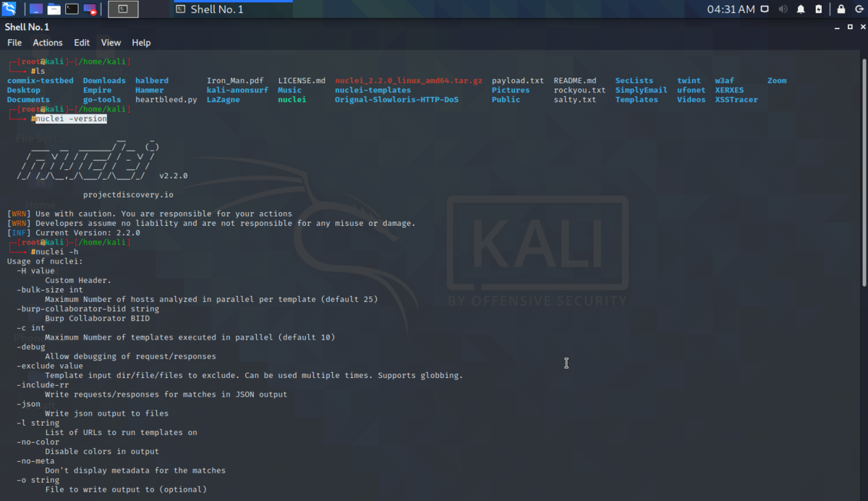This screenshot has height=501, width=868.
Task: Click 'halberd' in the ls output
Action: tap(152, 80)
